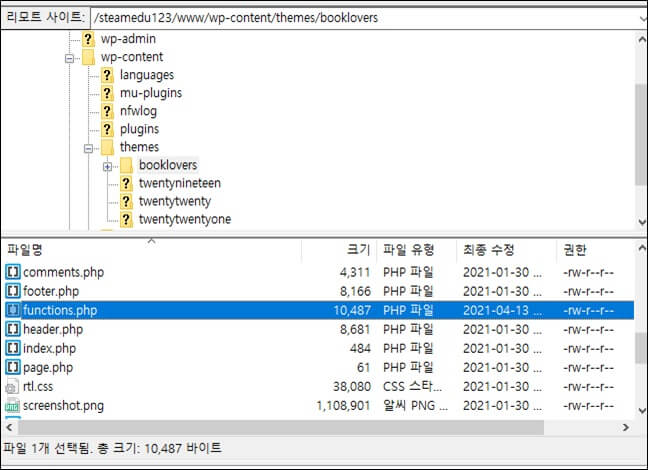648x470 pixels.
Task: Select the themes tree label
Action: tap(139, 147)
